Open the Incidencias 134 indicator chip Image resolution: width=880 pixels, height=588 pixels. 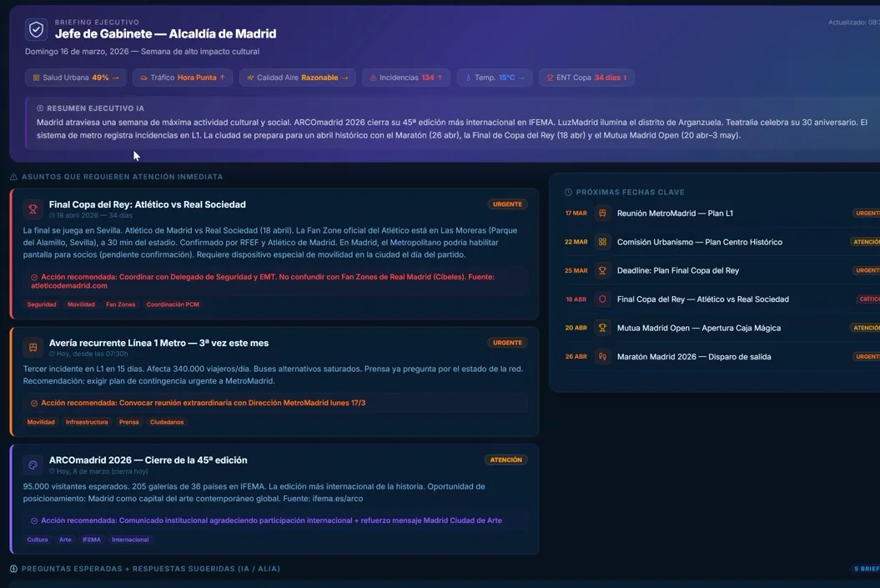click(406, 78)
